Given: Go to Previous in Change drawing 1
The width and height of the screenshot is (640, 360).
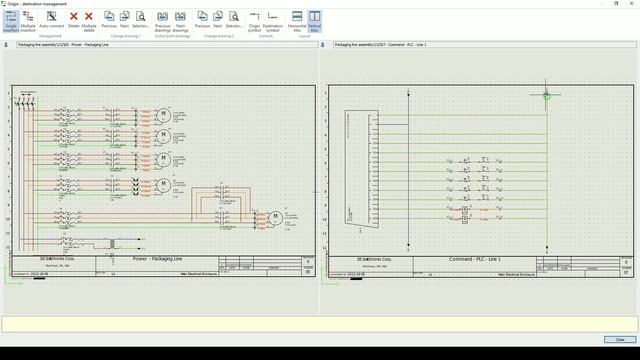Looking at the screenshot, I should (x=109, y=20).
